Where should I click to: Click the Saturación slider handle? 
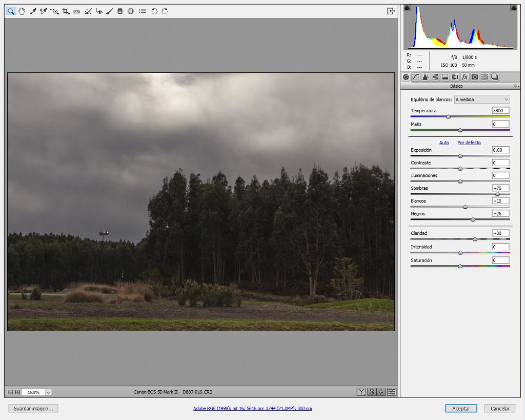pos(460,266)
